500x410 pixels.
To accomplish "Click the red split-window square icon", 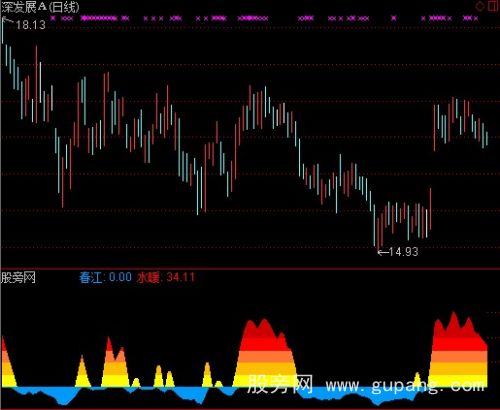I will [492, 6].
